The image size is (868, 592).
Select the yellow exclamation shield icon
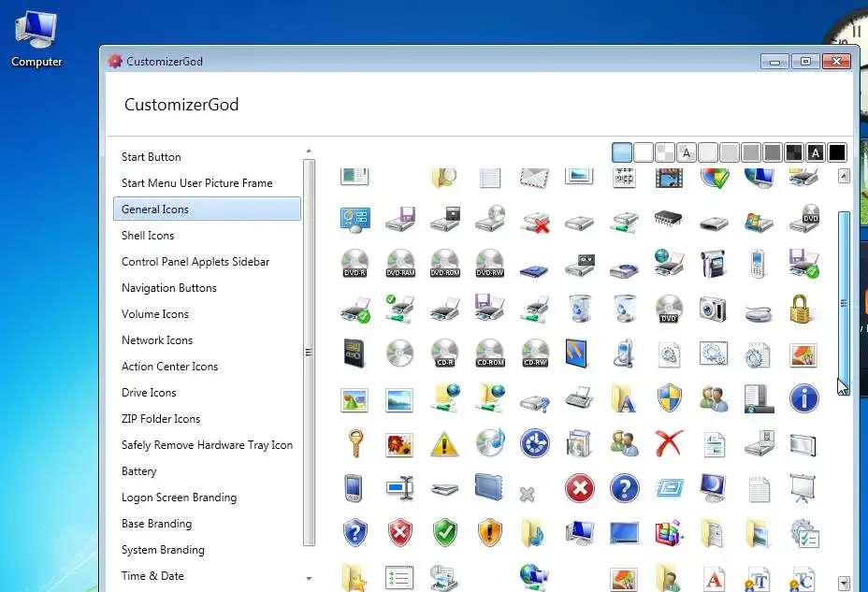(490, 533)
